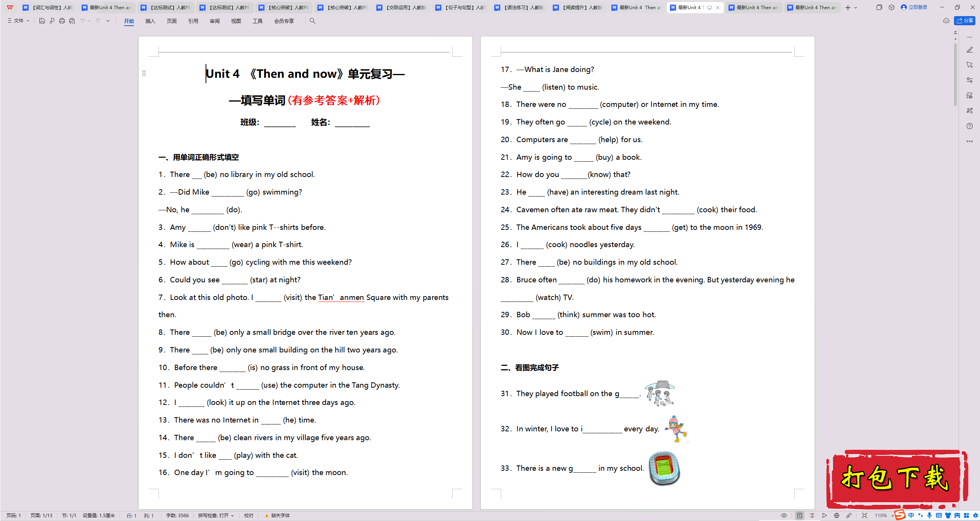Image resolution: width=980 pixels, height=521 pixels.
Task: Click the vertical scrollbar thumb
Action: coord(955,75)
